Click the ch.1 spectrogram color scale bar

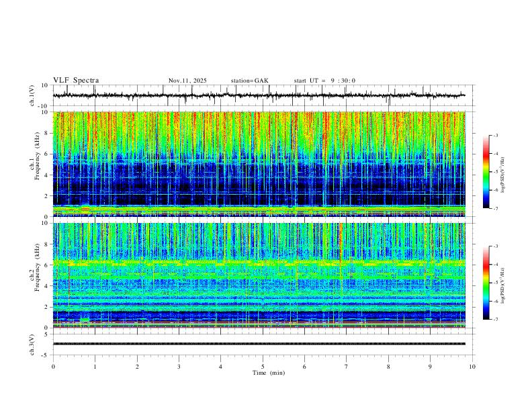(486, 172)
